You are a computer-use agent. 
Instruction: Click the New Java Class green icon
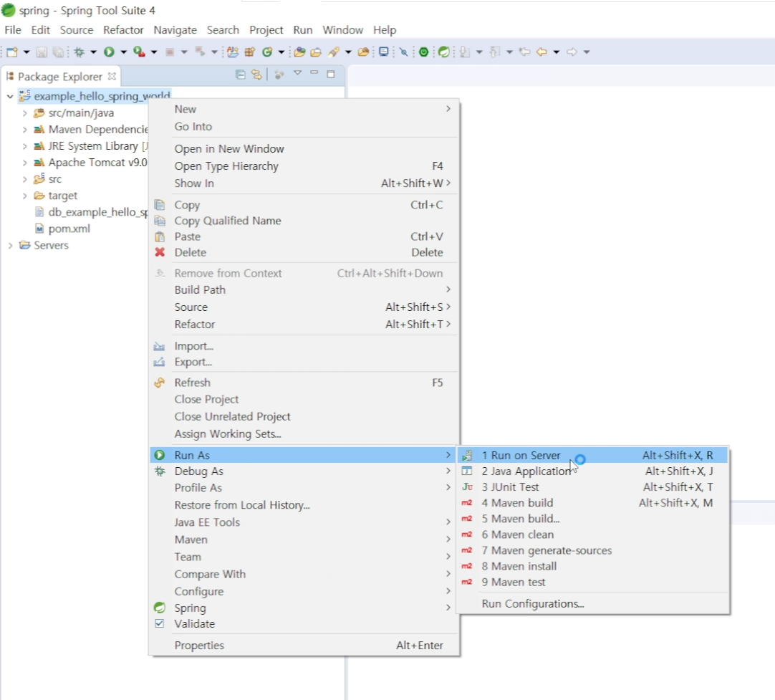pos(267,52)
